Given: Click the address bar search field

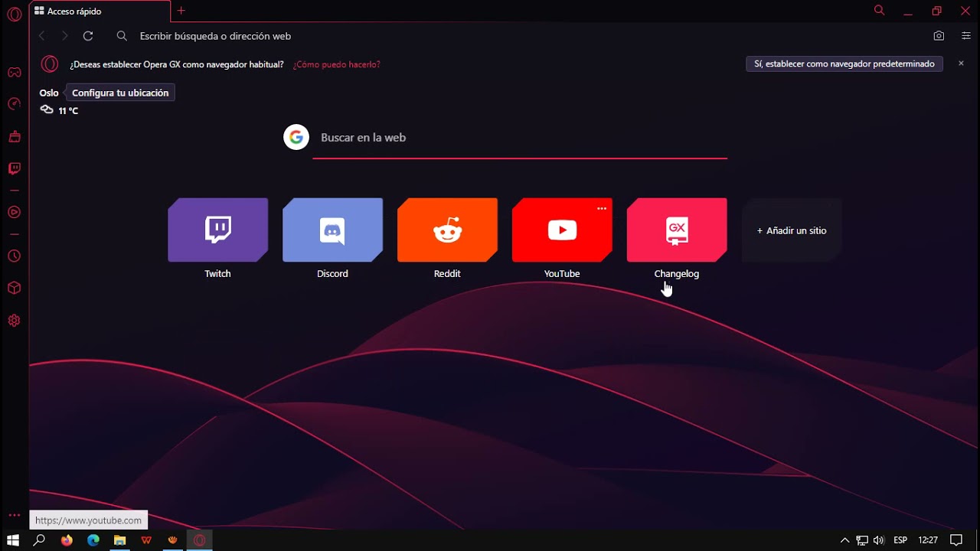Looking at the screenshot, I should [x=521, y=36].
